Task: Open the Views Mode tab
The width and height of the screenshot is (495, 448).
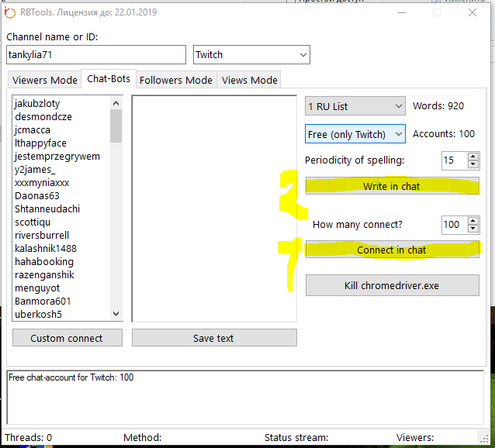Action: coord(248,80)
